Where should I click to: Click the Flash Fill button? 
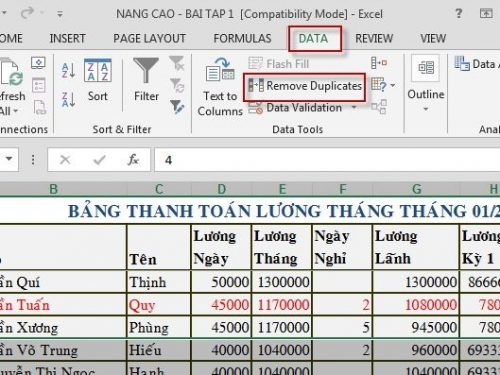coord(279,63)
